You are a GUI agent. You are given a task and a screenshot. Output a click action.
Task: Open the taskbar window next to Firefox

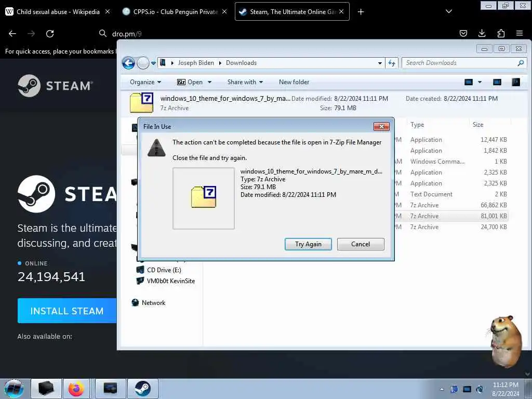coord(110,389)
